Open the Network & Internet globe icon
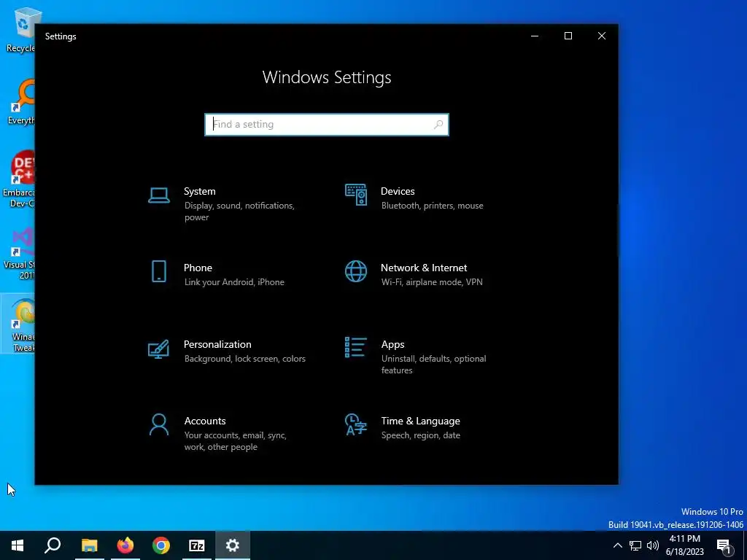The image size is (747, 560). coord(356,271)
